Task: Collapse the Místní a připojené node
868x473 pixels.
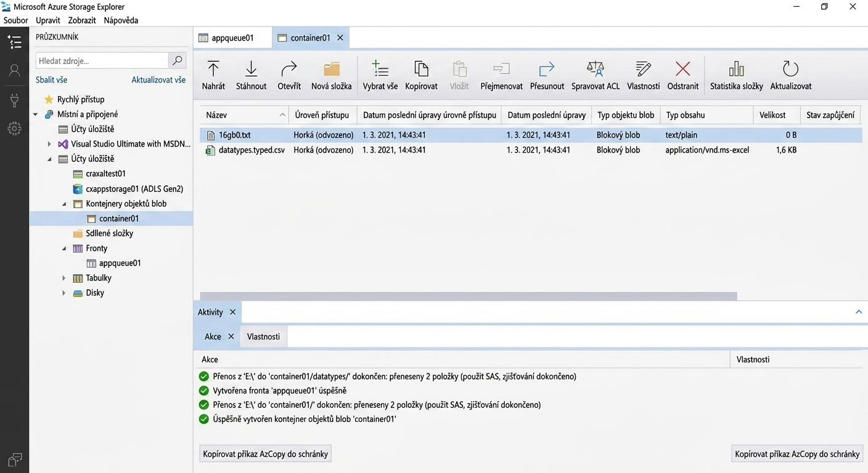Action: [35, 114]
